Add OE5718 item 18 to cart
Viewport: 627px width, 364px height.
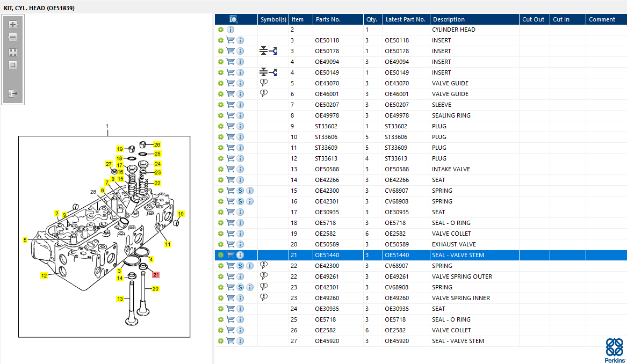pos(230,223)
